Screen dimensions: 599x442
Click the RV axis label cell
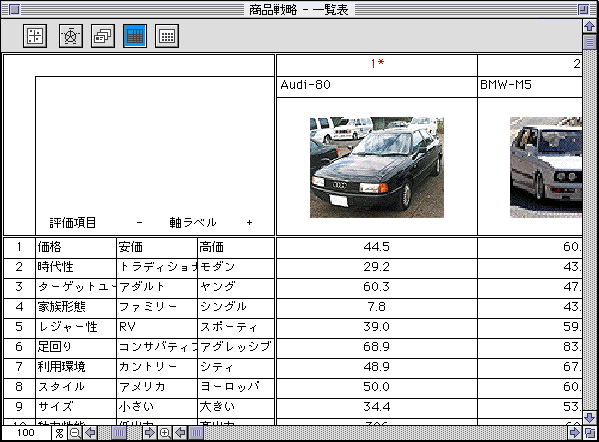tap(157, 327)
